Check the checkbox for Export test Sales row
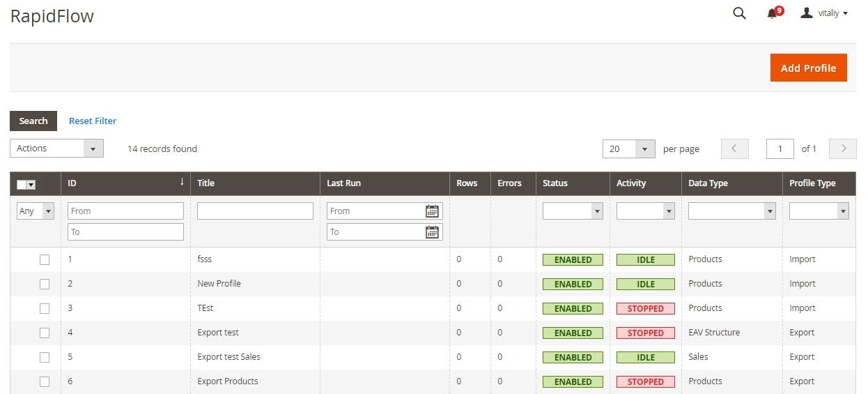Image resolution: width=868 pixels, height=394 pixels. (45, 357)
